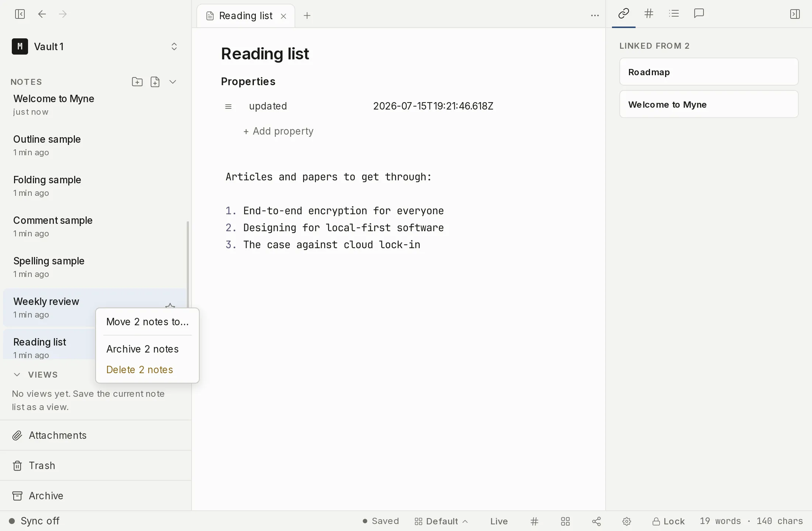The width and height of the screenshot is (812, 531).
Task: Open the Default layout dropdown
Action: pyautogui.click(x=441, y=521)
